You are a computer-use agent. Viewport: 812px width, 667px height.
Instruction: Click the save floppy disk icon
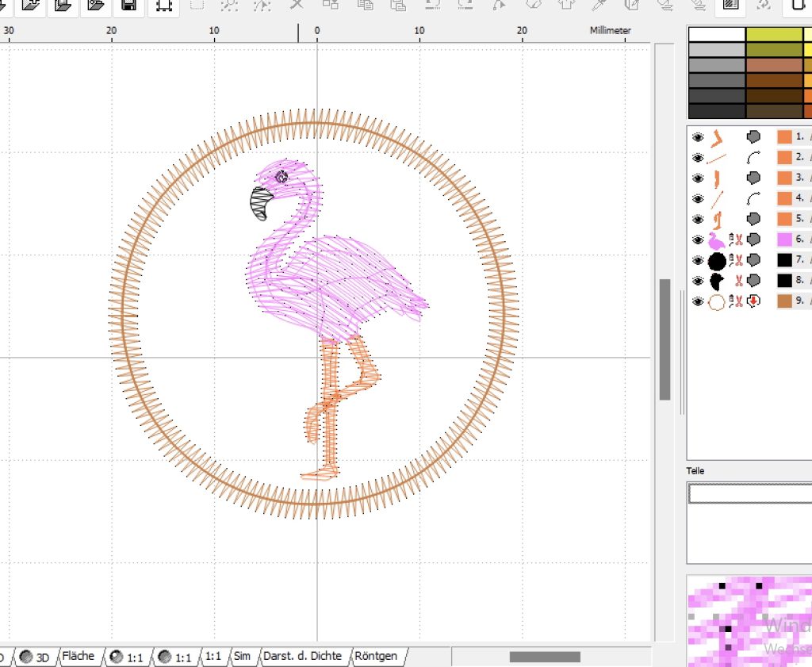coord(129,6)
